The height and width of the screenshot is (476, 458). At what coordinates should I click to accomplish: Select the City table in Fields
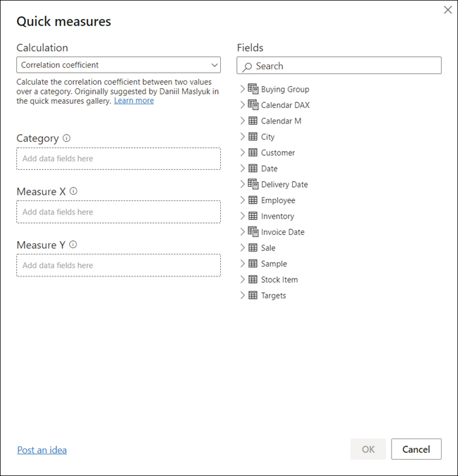point(267,137)
